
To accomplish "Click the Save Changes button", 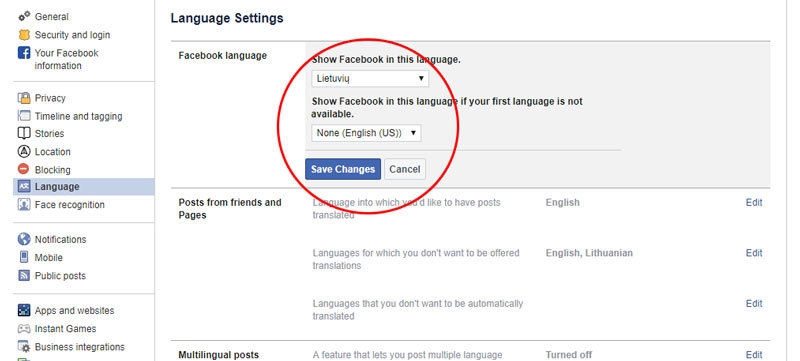I will pos(343,169).
